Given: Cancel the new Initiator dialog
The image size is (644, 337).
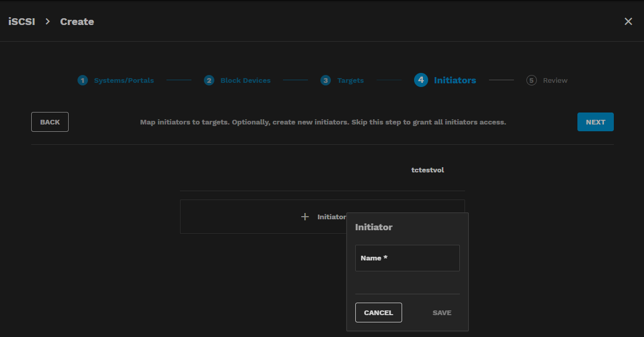Looking at the screenshot, I should [x=378, y=313].
